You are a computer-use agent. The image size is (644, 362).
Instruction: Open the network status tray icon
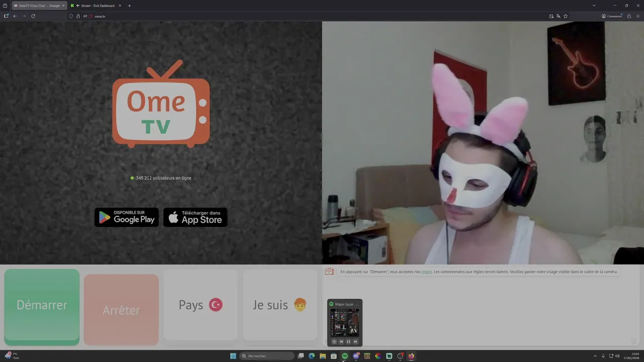(610, 356)
